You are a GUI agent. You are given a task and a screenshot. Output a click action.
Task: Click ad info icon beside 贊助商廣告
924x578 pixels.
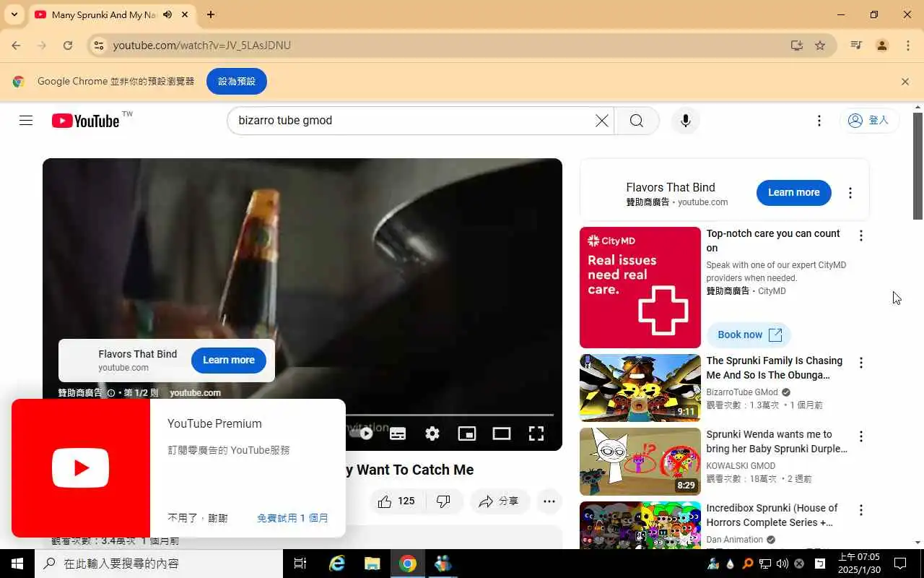111,393
